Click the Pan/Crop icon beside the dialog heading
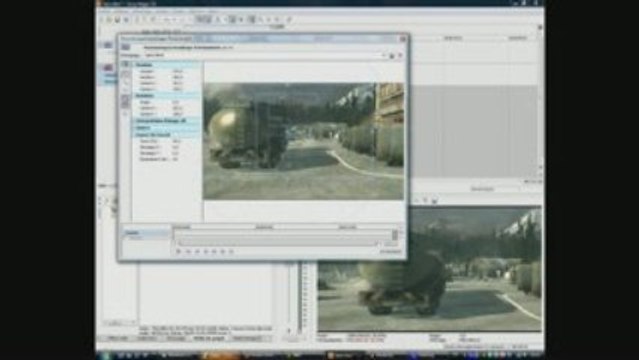Viewport: 639px width, 360px height. 126,47
